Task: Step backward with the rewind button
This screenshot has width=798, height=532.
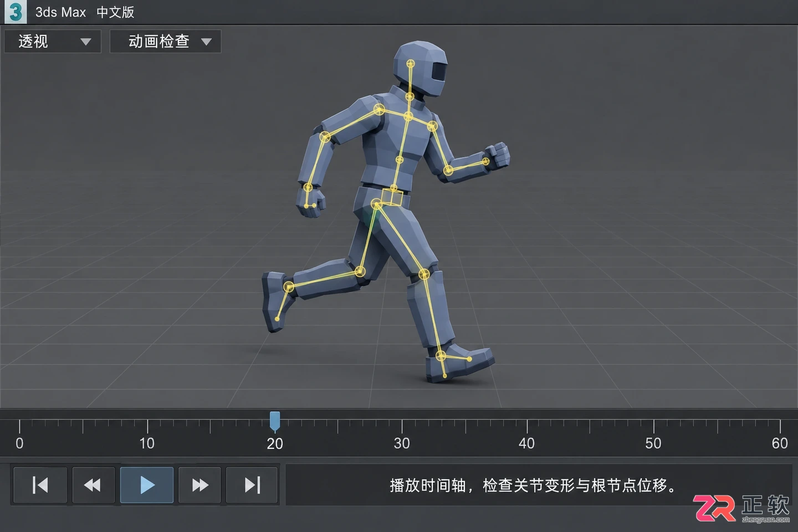Action: coord(93,485)
